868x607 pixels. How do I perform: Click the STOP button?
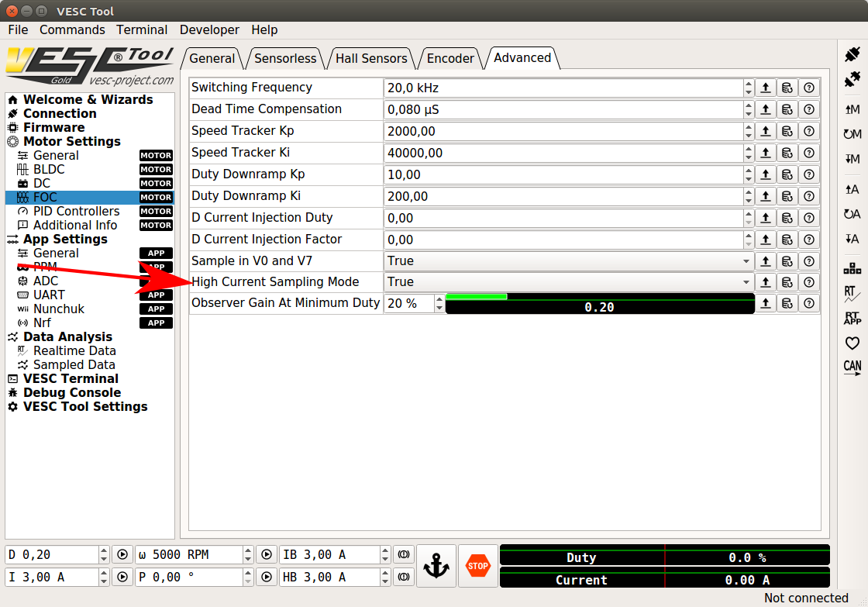click(x=477, y=566)
